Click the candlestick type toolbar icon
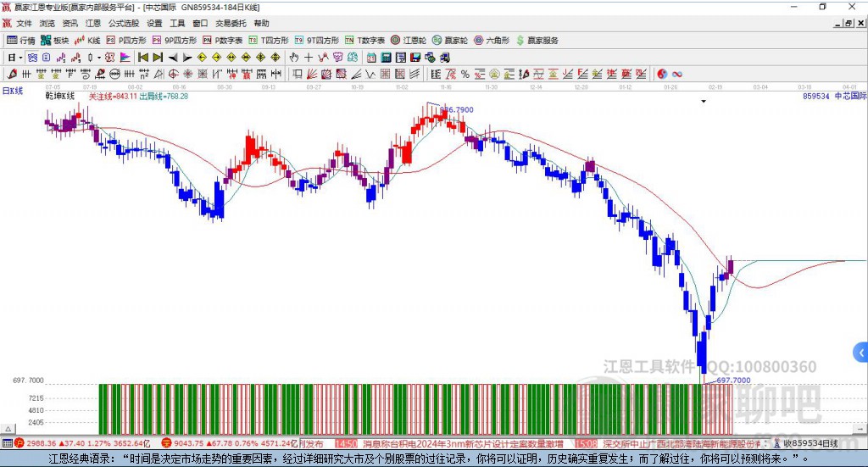This screenshot has width=868, height=467. (90, 58)
